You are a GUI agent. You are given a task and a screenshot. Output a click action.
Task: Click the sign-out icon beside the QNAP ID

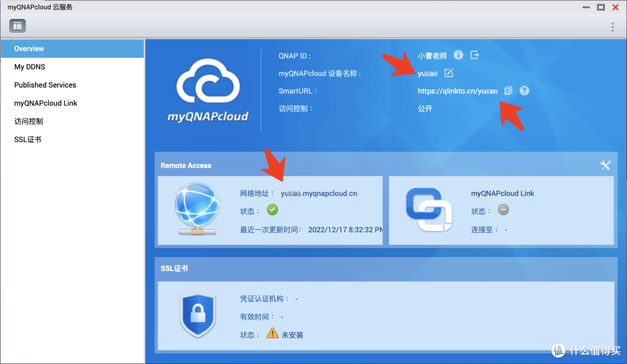(x=474, y=55)
